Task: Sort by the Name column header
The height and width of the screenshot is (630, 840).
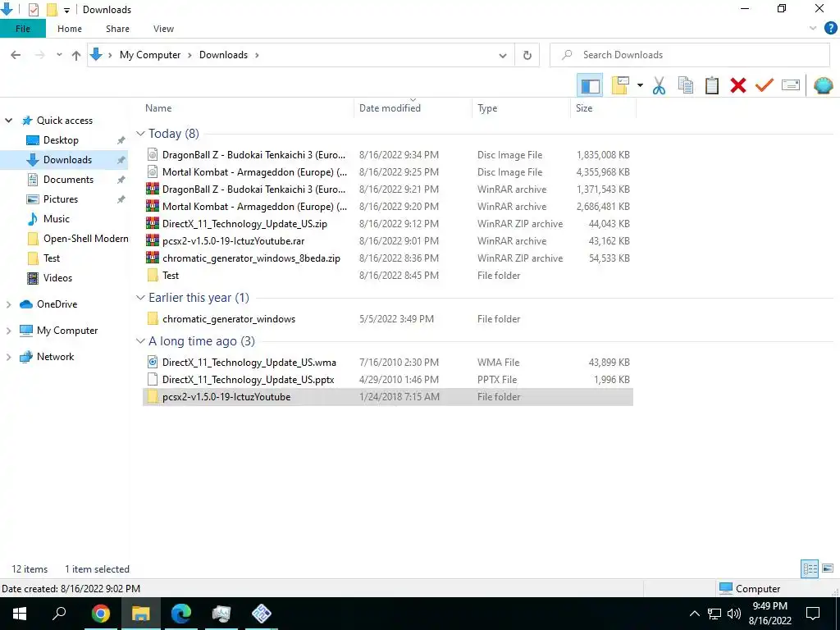Action: pyautogui.click(x=246, y=107)
